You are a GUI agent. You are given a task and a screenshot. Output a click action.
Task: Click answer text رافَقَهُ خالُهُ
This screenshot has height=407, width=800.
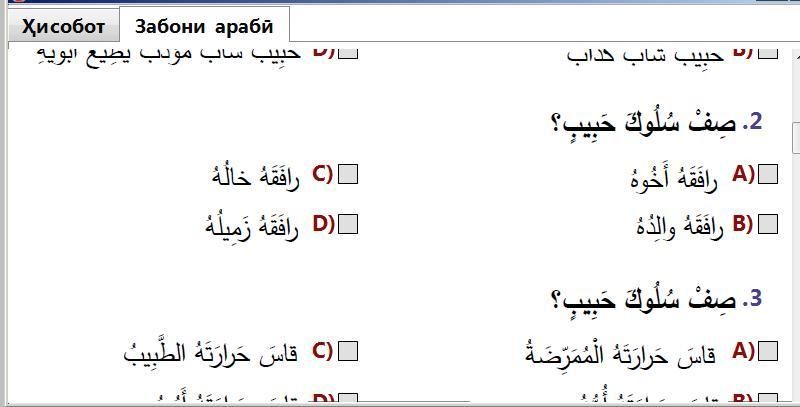click(x=256, y=177)
